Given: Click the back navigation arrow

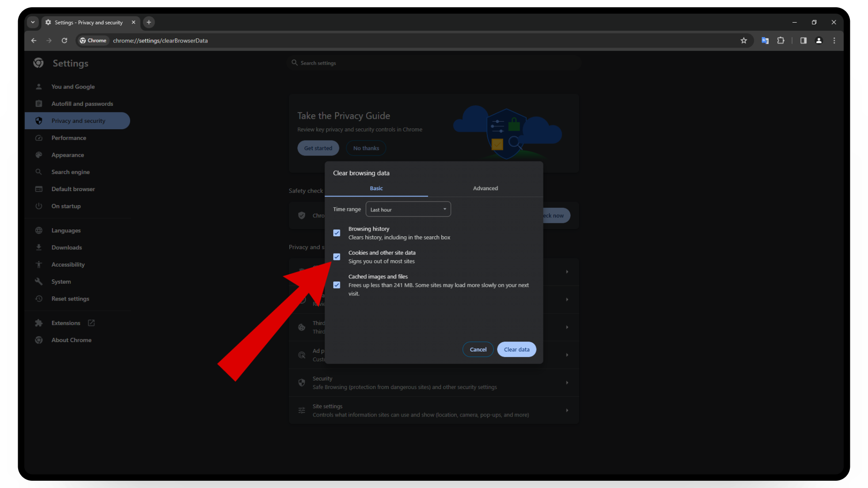Looking at the screenshot, I should pos(34,41).
